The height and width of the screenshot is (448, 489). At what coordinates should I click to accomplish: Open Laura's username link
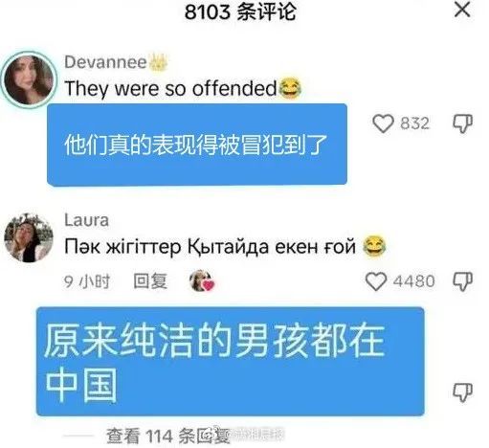point(86,220)
